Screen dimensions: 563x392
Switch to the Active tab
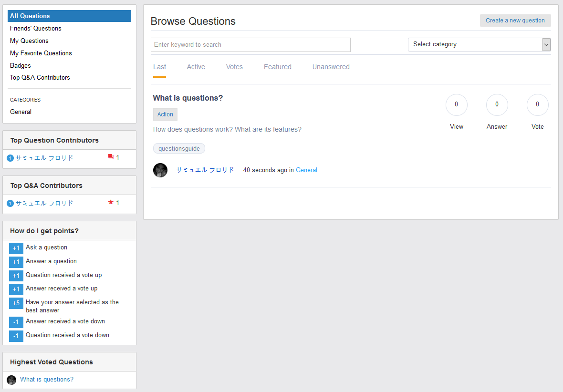(x=196, y=67)
